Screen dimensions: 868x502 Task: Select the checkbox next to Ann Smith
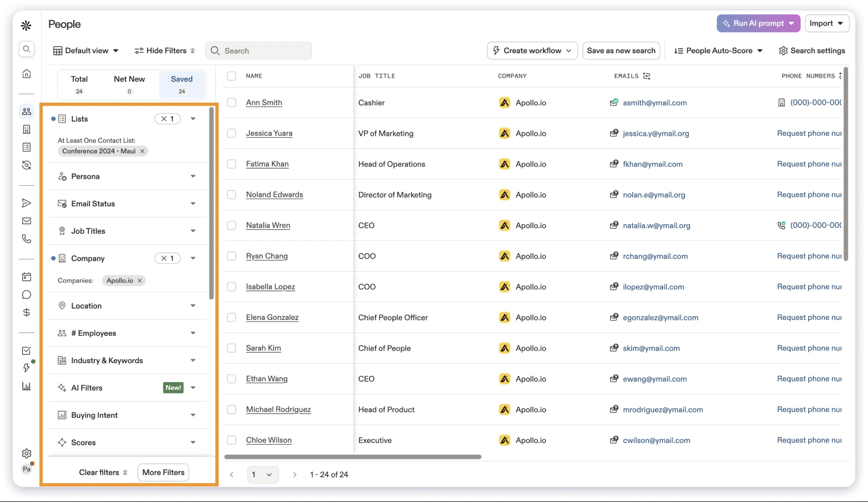(231, 103)
